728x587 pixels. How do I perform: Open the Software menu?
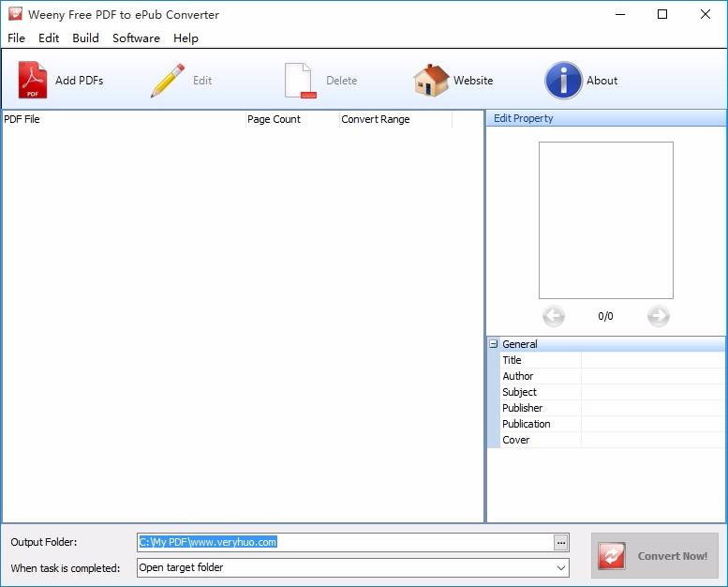136,38
